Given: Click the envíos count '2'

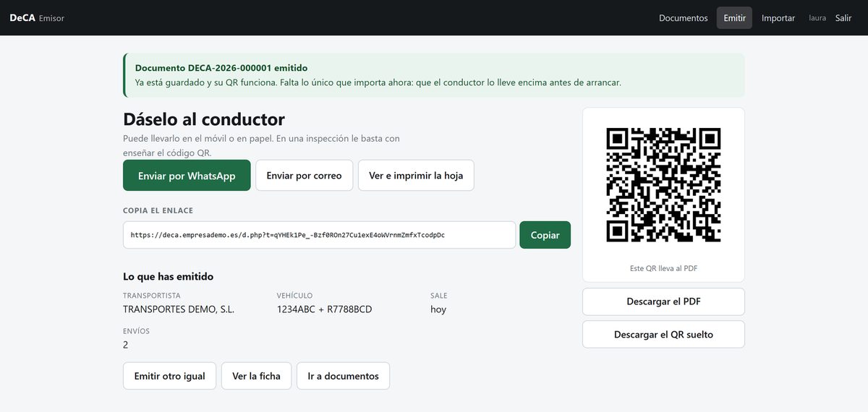Looking at the screenshot, I should [126, 345].
